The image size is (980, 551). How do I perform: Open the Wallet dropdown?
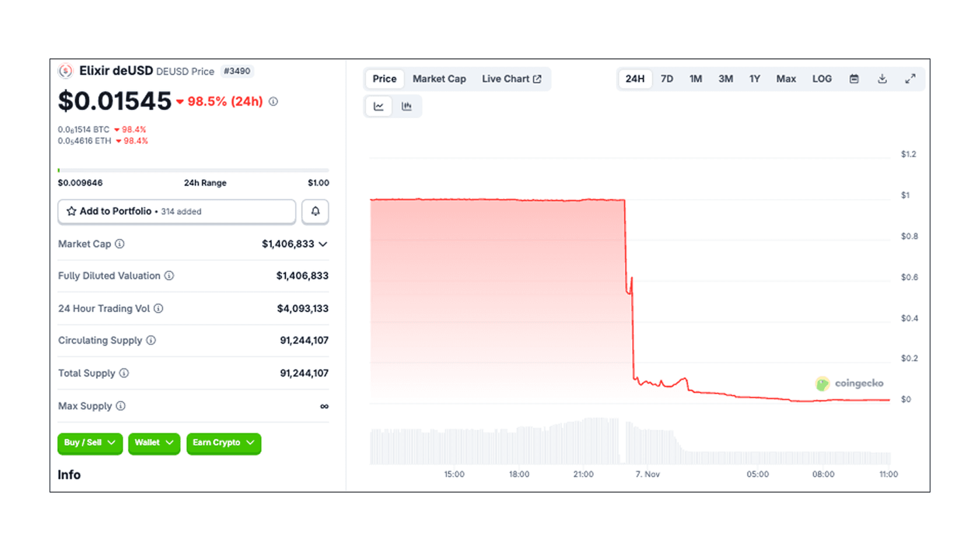(153, 443)
